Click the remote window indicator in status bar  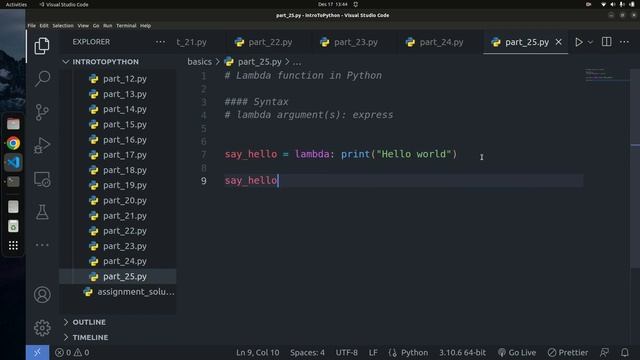(x=37, y=353)
